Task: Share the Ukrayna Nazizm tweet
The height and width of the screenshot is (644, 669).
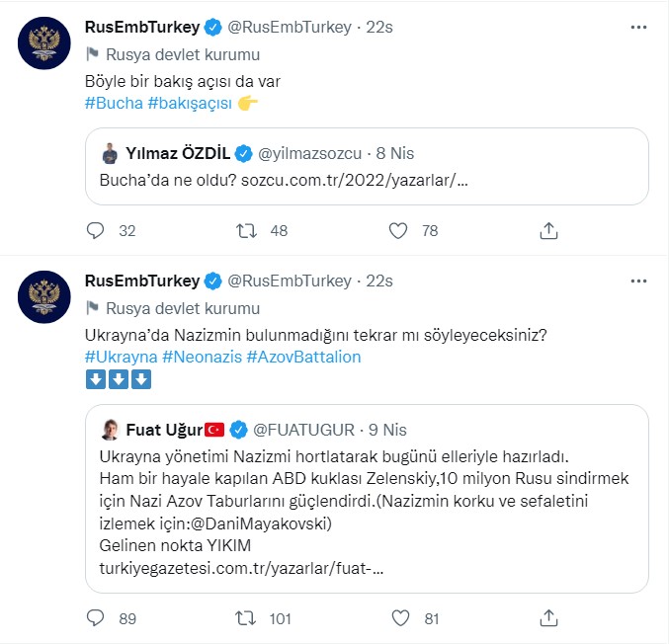Action: tap(549, 617)
